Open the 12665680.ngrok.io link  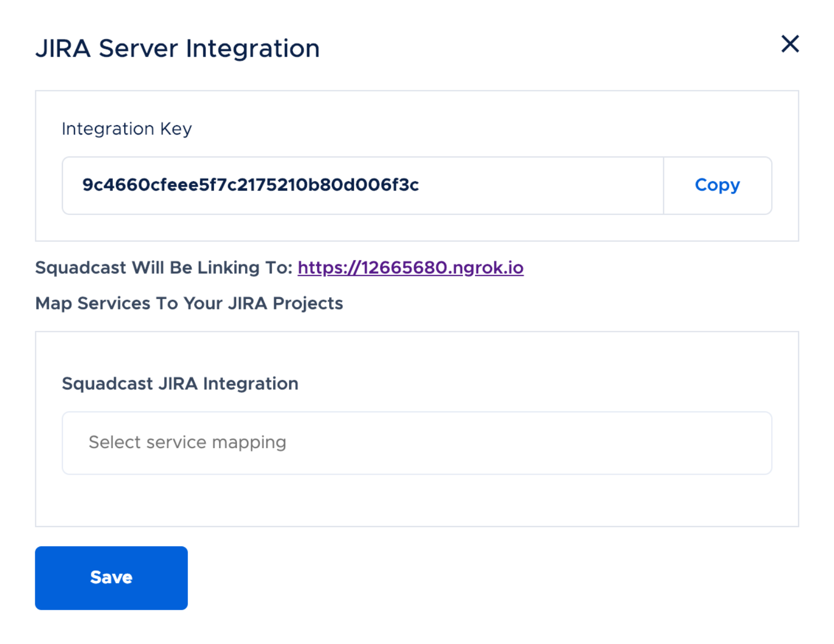coord(410,267)
